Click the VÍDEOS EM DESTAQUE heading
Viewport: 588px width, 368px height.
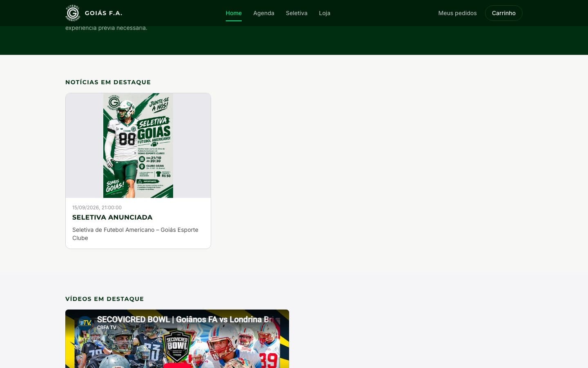[x=105, y=299]
